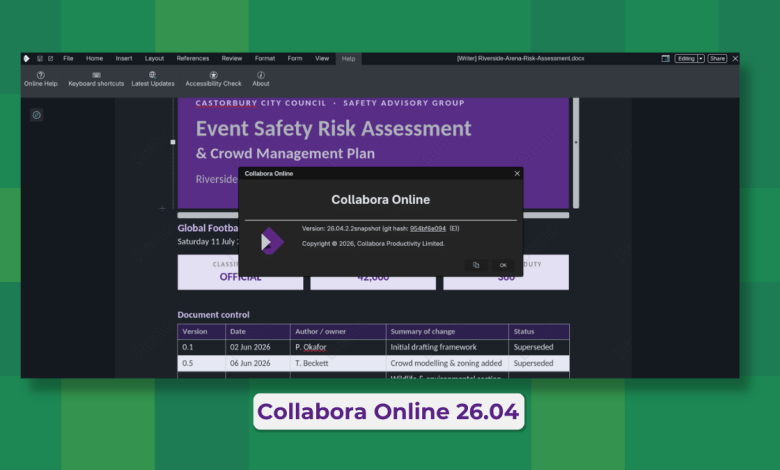Click the 'Collabora Online 26.04' caption below window
780x470 pixels.
pyautogui.click(x=388, y=411)
